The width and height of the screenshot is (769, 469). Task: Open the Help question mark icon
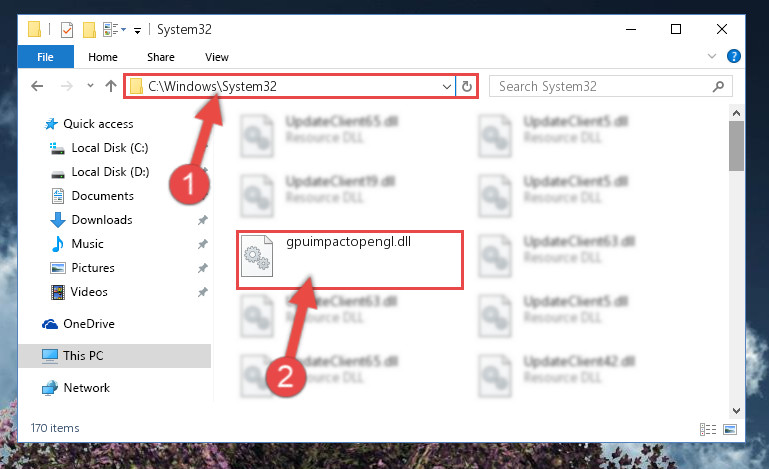point(734,56)
